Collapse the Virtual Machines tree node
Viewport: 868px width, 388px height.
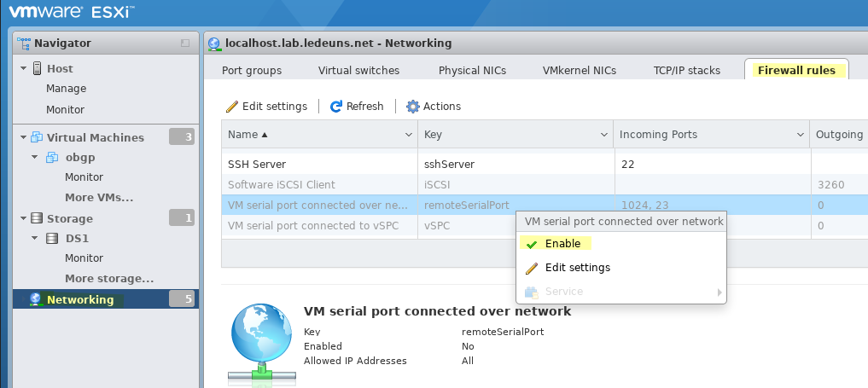[x=23, y=137]
